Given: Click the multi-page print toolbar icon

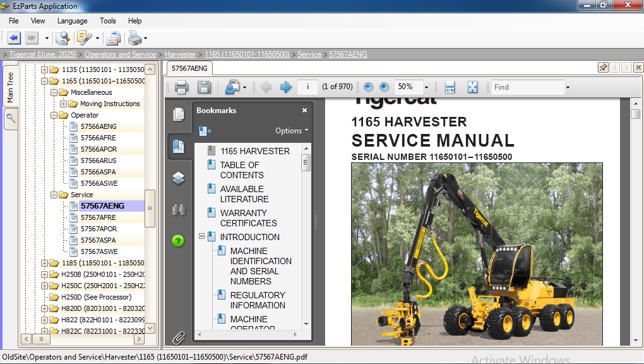Looking at the screenshot, I should coord(112,39).
